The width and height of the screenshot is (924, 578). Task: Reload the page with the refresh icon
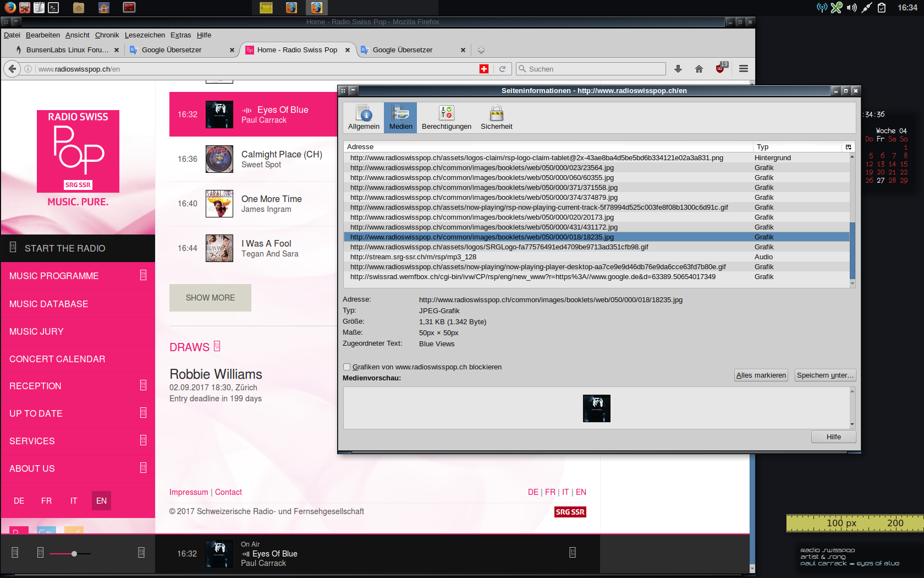502,69
